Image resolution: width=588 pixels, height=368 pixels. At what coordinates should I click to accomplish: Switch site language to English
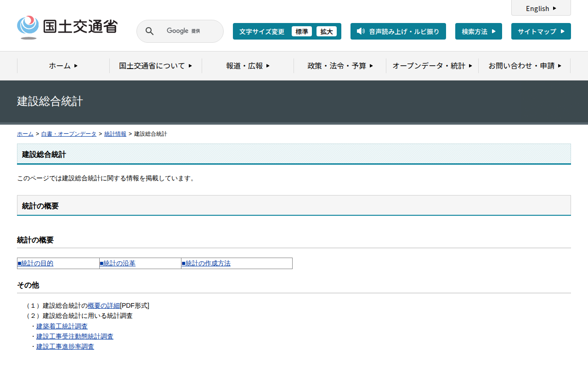click(541, 8)
